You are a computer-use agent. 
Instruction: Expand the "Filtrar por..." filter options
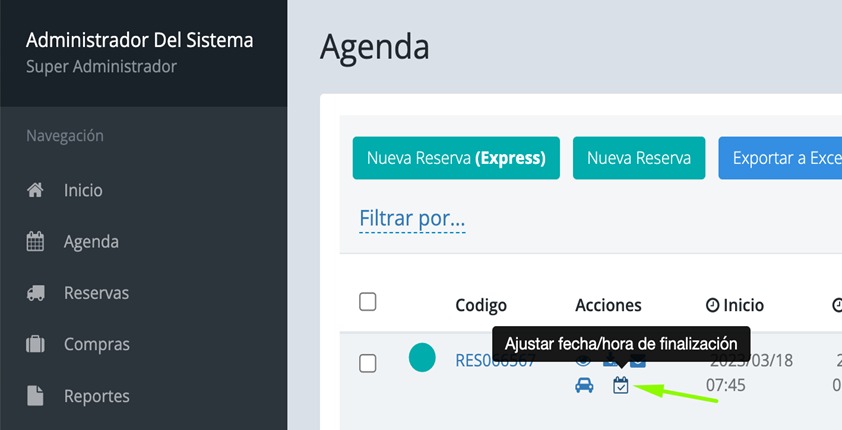click(412, 218)
